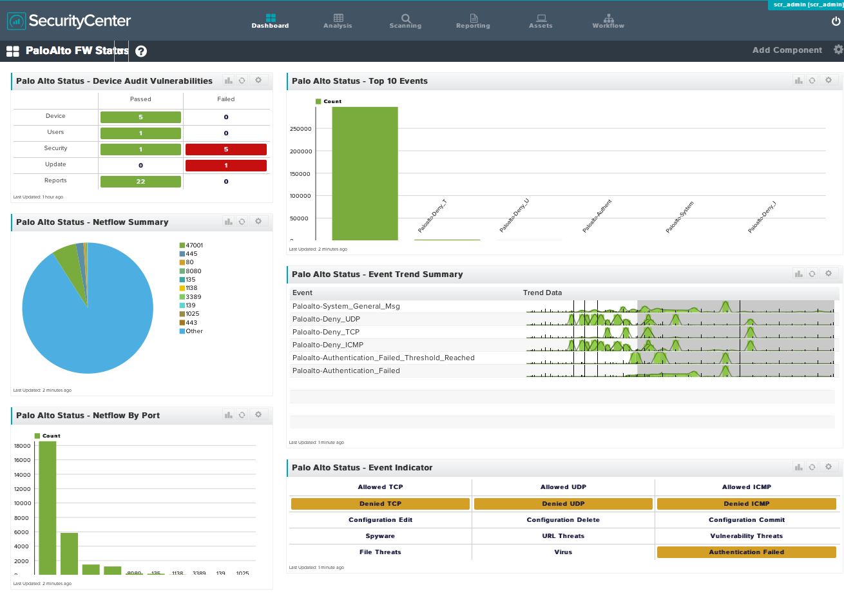Refresh the Netflow Summary component
The height and width of the screenshot is (616, 844).
242,222
